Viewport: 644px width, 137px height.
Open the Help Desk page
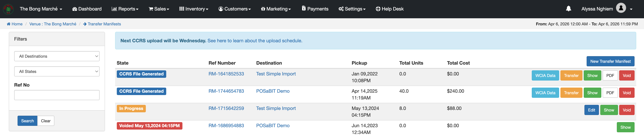390,9
